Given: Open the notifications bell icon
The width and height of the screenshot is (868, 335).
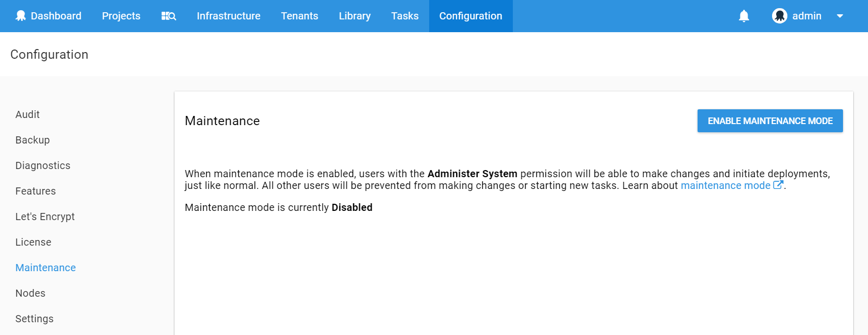Looking at the screenshot, I should 744,16.
